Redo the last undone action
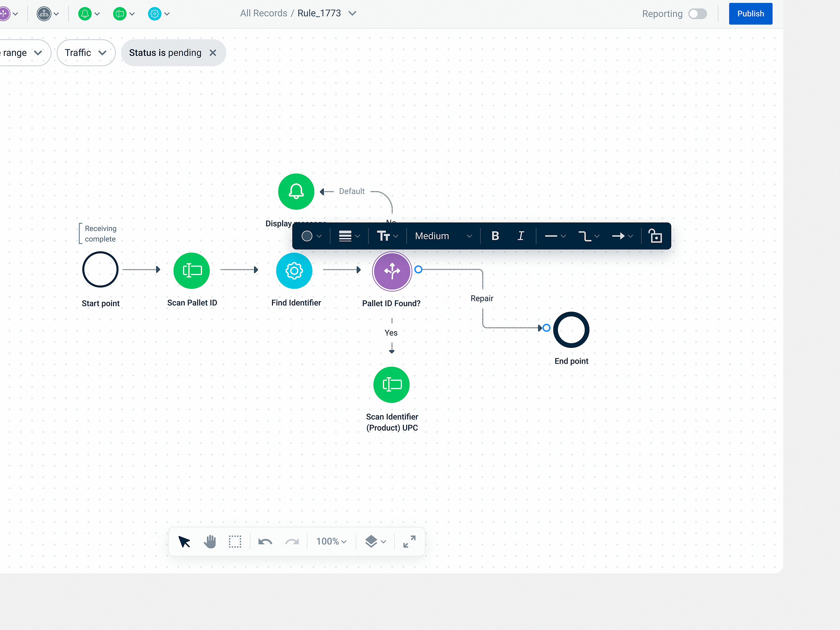This screenshot has height=630, width=840. (292, 541)
